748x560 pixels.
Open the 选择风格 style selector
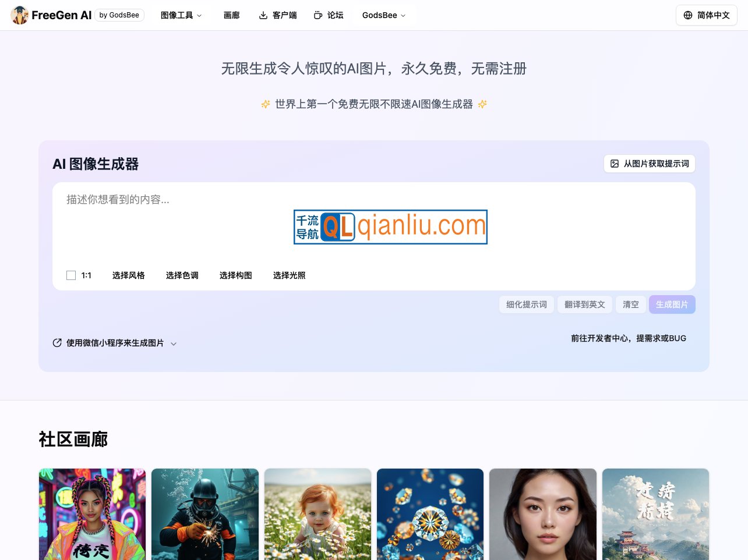(x=128, y=275)
